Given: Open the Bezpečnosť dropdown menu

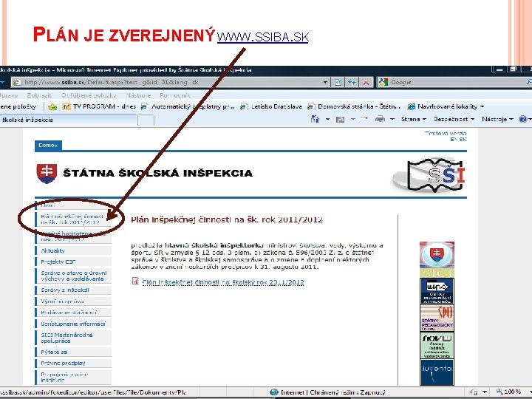Looking at the screenshot, I should pos(454,119).
